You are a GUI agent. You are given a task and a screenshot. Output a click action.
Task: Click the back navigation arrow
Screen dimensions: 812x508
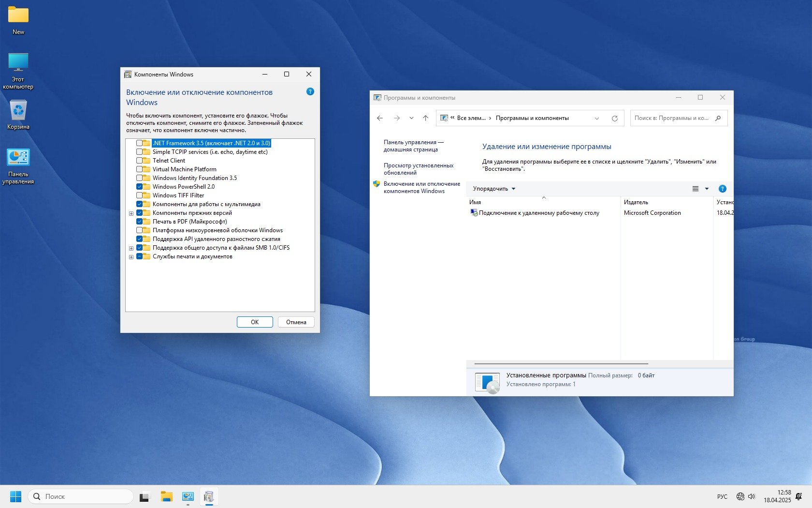(x=380, y=118)
